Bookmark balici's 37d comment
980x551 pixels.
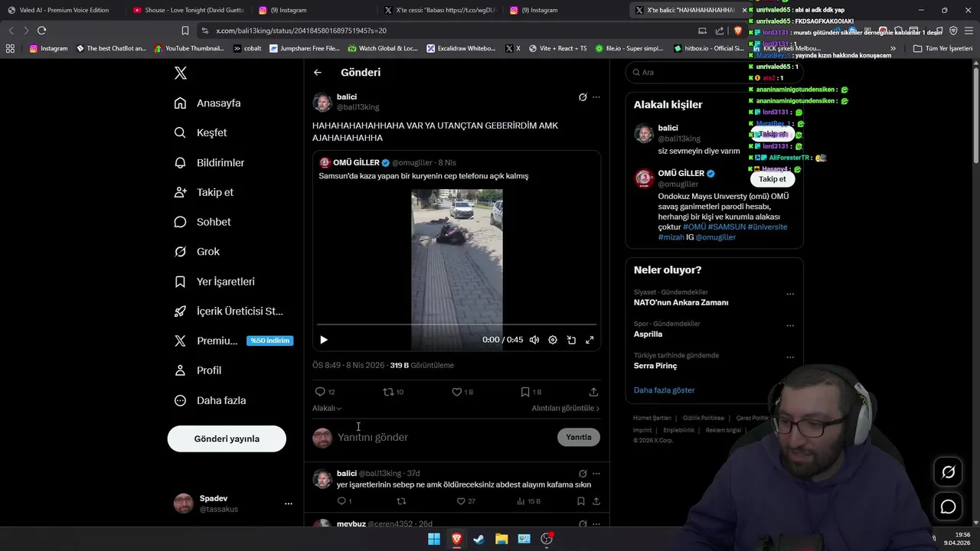(x=580, y=501)
